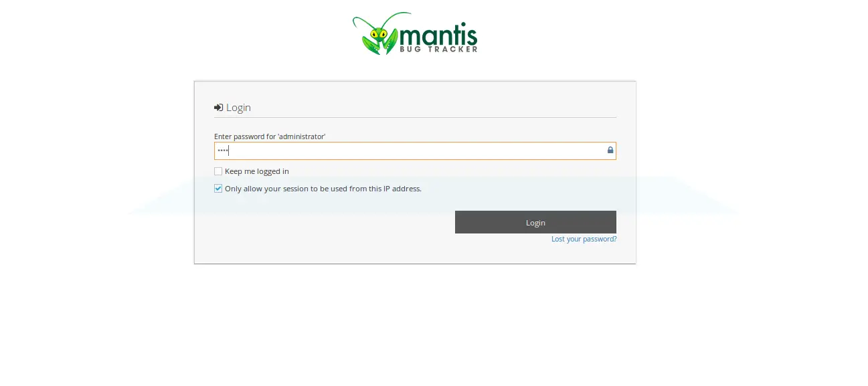Image resolution: width=868 pixels, height=386 pixels.
Task: Click the Mantis Bug Tracker logo
Action: point(415,33)
